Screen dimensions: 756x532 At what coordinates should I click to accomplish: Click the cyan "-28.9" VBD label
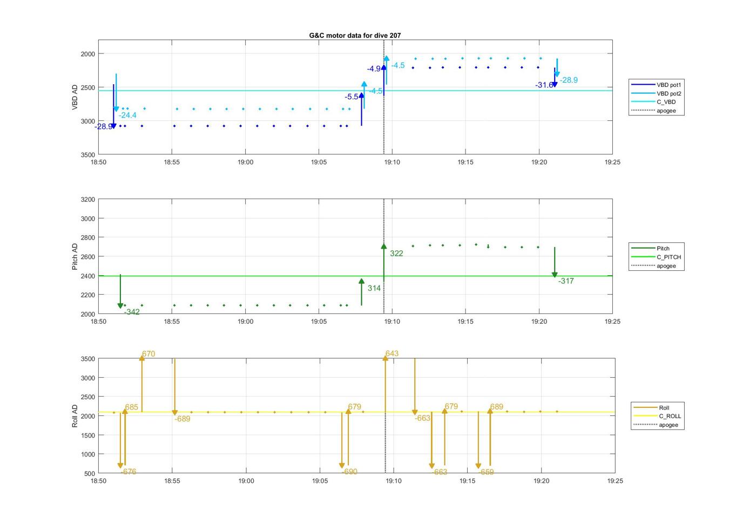[569, 80]
